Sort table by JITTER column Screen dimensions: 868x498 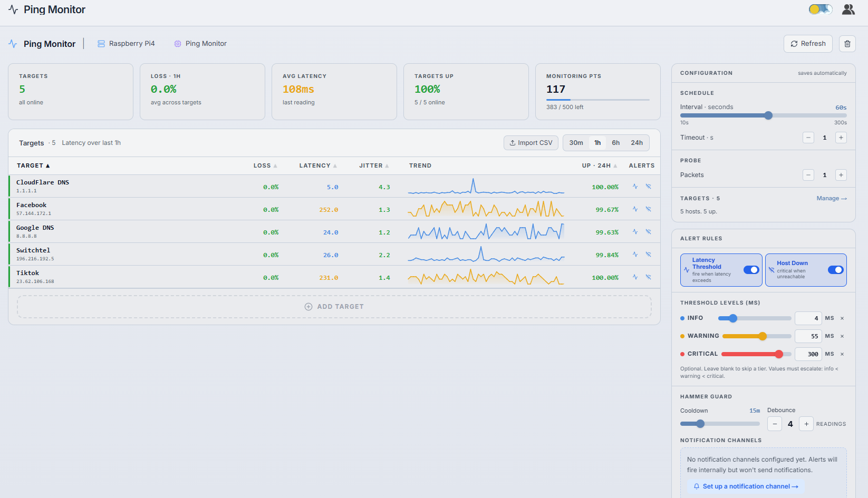click(x=374, y=165)
